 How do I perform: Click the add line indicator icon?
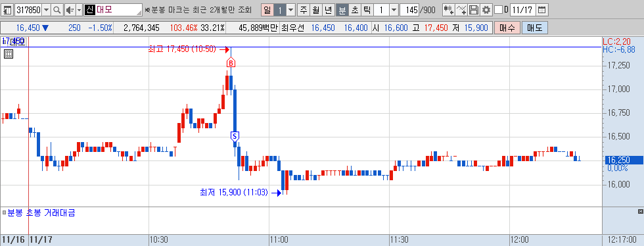coord(461,10)
